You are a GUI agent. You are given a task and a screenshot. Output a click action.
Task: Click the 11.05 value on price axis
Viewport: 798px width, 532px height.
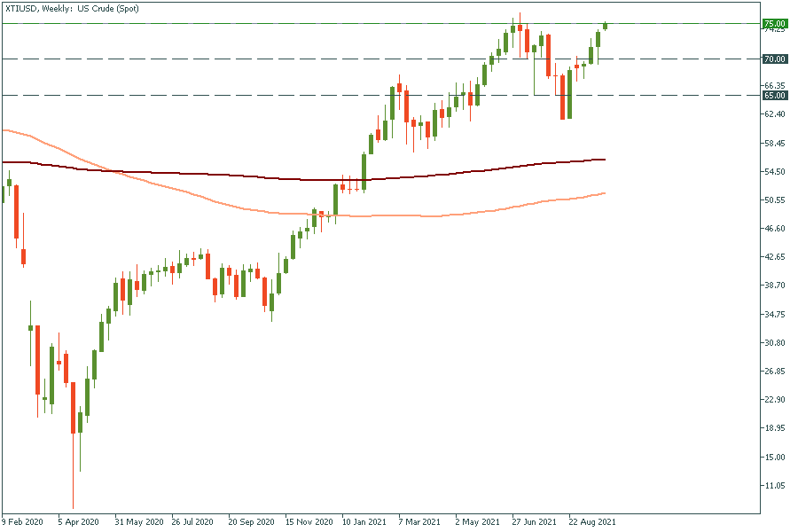(x=774, y=486)
